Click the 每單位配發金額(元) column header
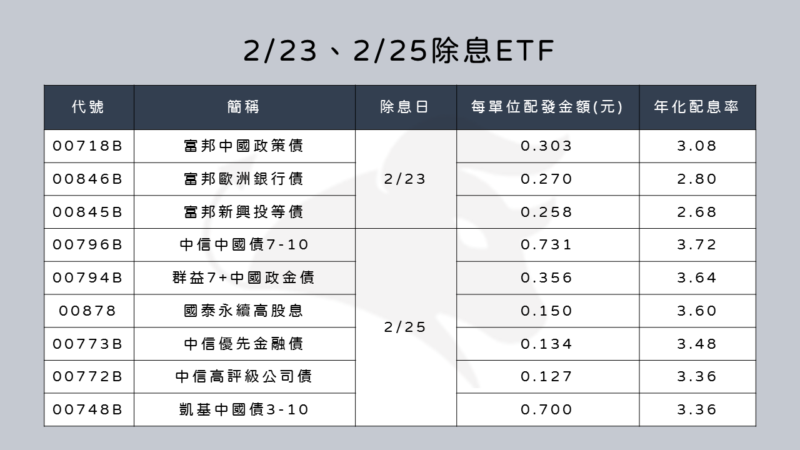 click(x=547, y=107)
